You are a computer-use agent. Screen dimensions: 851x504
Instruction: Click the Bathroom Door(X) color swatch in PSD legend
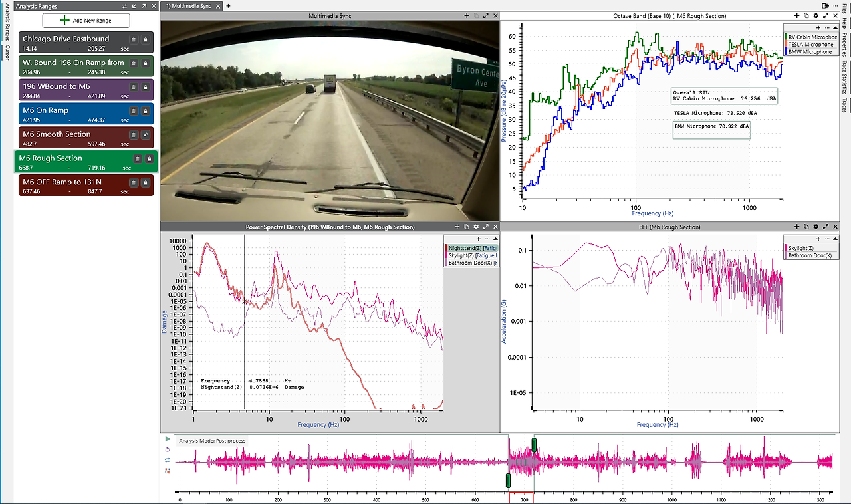[447, 263]
